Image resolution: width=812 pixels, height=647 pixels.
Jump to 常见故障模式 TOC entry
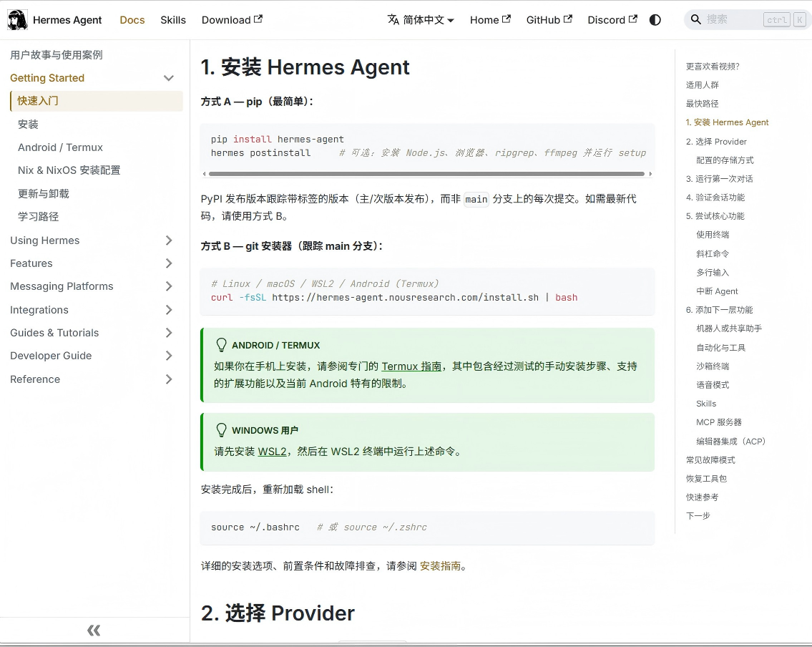click(x=710, y=460)
